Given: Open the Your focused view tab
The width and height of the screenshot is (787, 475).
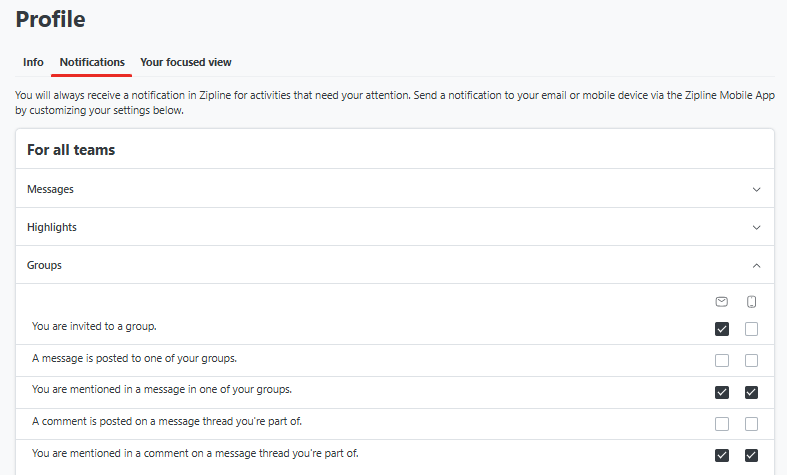Looking at the screenshot, I should pos(186,62).
